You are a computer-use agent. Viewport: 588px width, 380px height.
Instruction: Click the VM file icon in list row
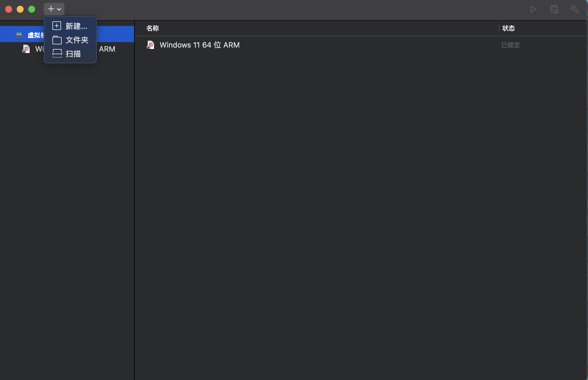coord(150,45)
